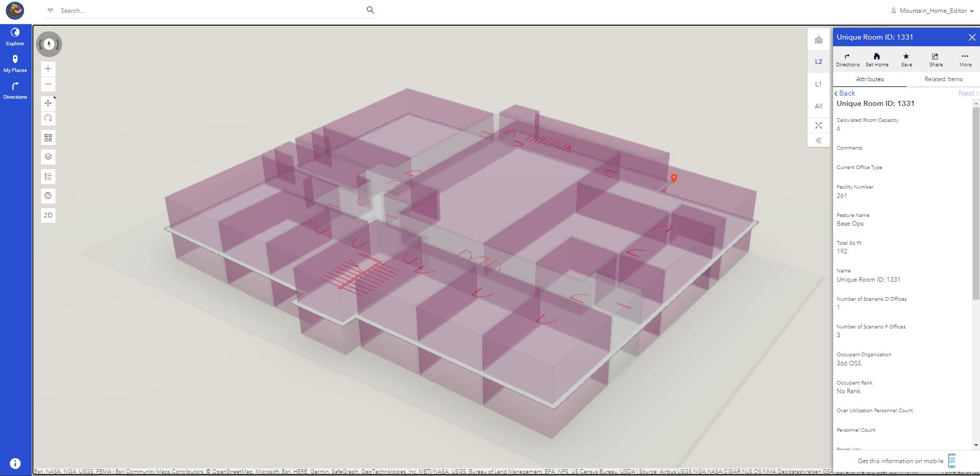The image size is (980, 476).
Task: Share the Unique Room ID 1331 feature
Action: point(935,59)
